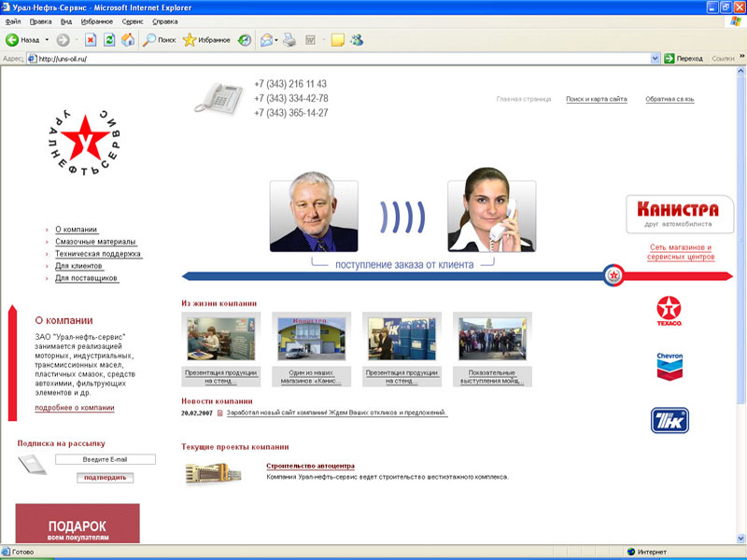Open the Mail button dropdown arrow

[275, 40]
